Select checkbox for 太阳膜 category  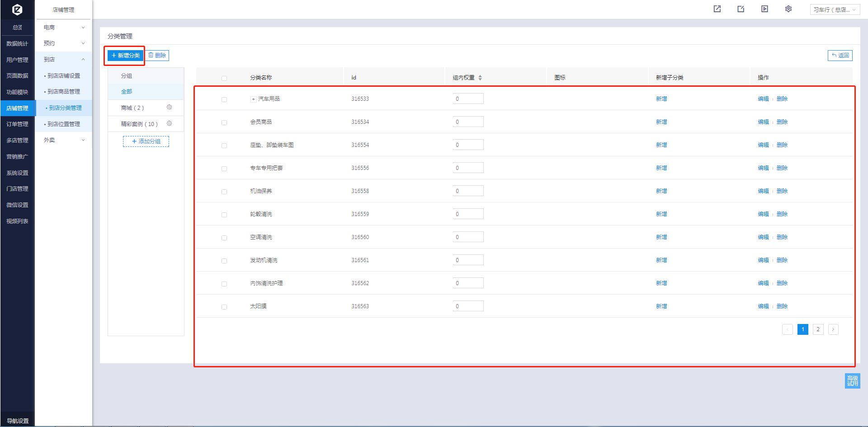coord(224,307)
